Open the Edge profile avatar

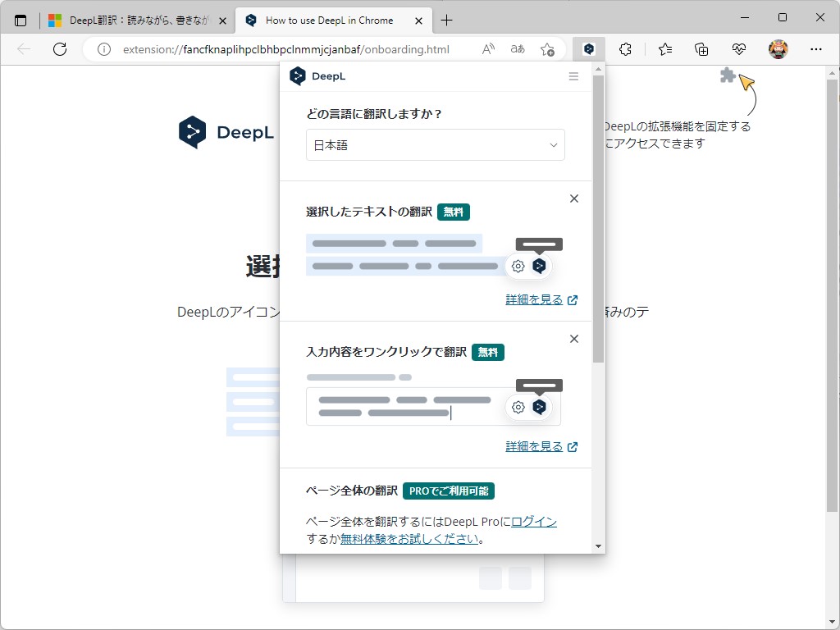(778, 49)
